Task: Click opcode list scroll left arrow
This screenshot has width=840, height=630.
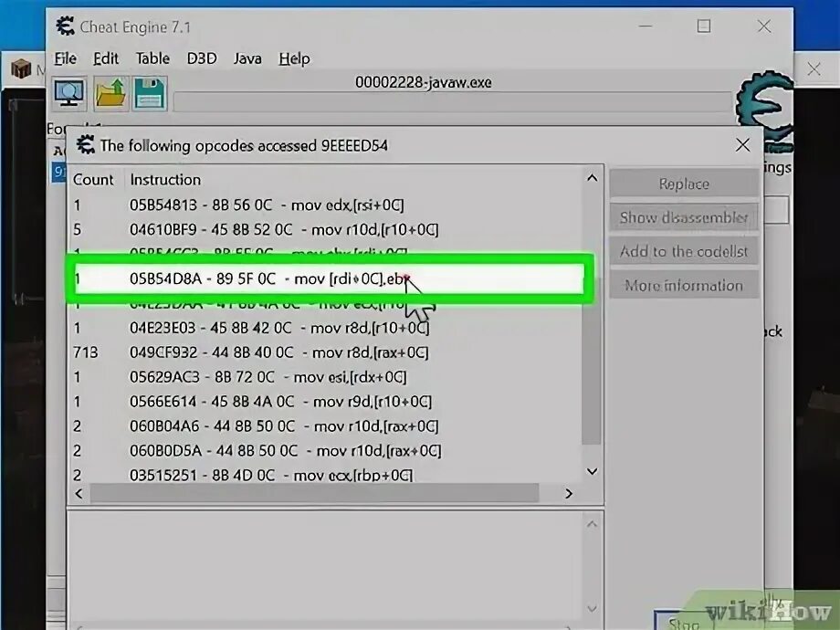Action: [x=79, y=493]
